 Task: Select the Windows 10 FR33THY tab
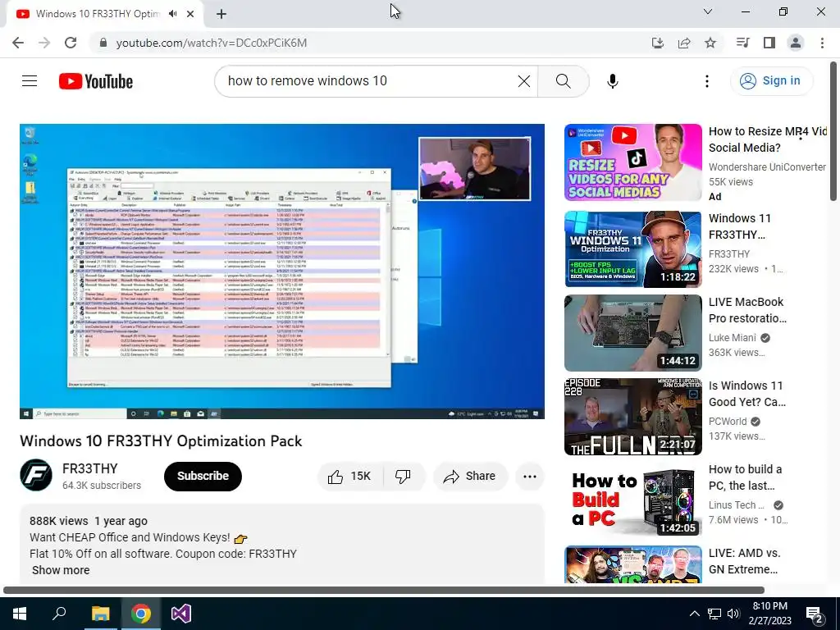coord(98,14)
